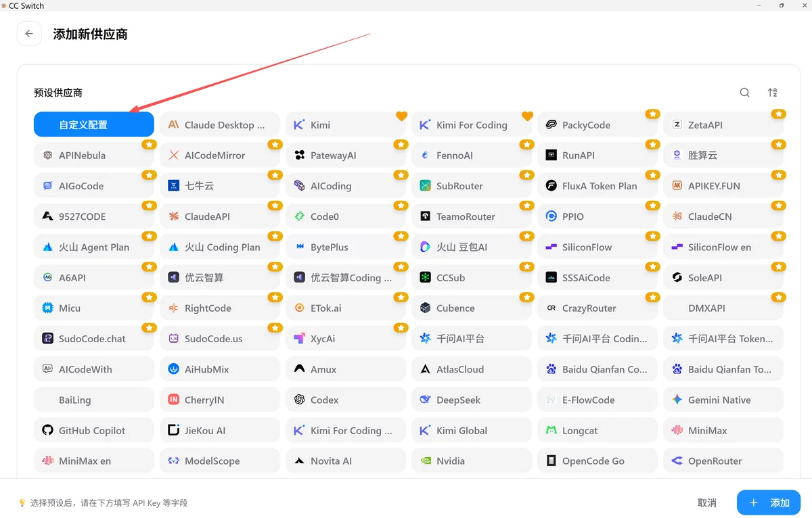Image resolution: width=812 pixels, height=518 pixels.
Task: Pick the PackyCode provider
Action: (x=597, y=124)
